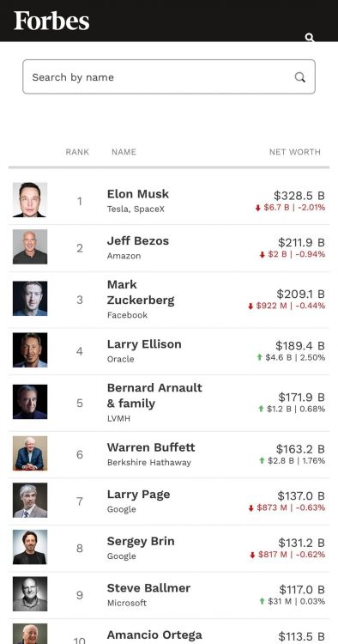Click Elon Musk's $328.5 B net worth
Viewport: 338px width, 644px height.
[299, 196]
